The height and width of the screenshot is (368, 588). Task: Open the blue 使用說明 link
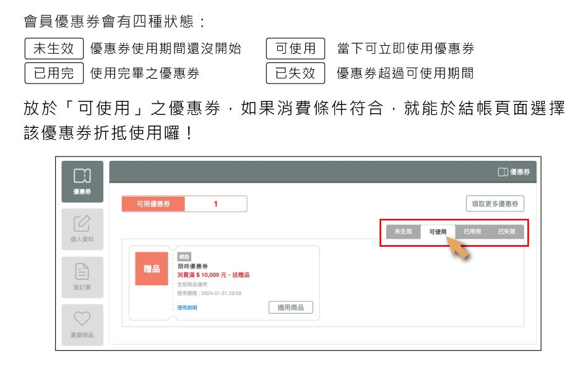click(187, 307)
